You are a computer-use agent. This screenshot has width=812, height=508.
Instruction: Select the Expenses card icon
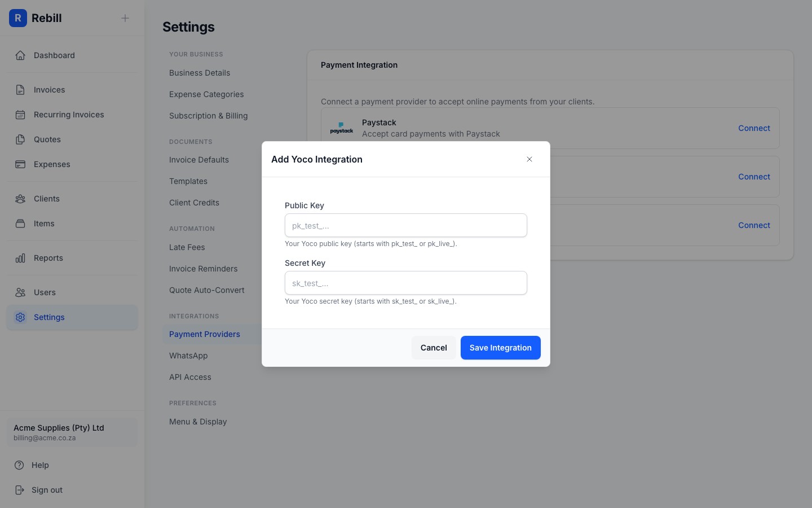click(20, 164)
